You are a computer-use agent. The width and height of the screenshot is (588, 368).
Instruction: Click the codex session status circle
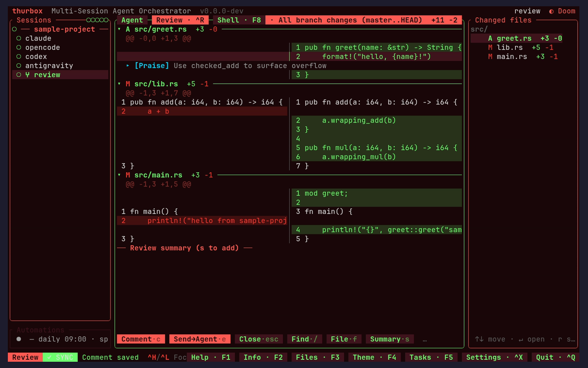pos(19,57)
